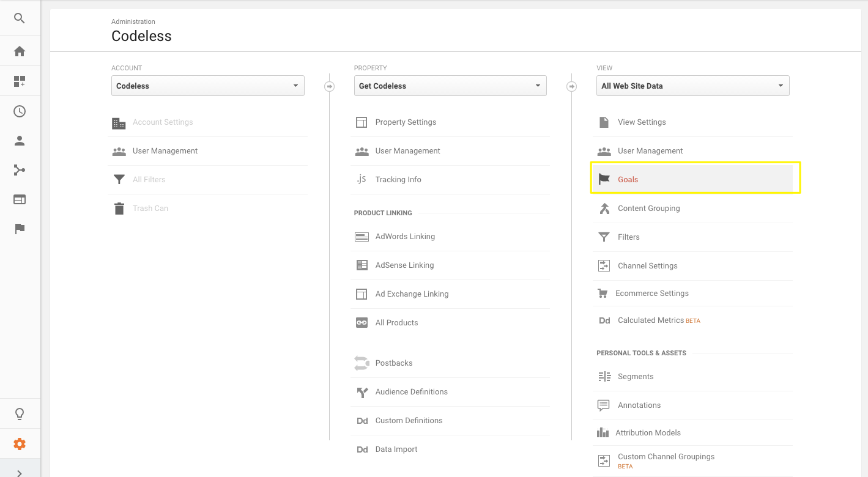Click the Data Import Dd icon
Viewport: 868px width, 477px height.
(362, 449)
